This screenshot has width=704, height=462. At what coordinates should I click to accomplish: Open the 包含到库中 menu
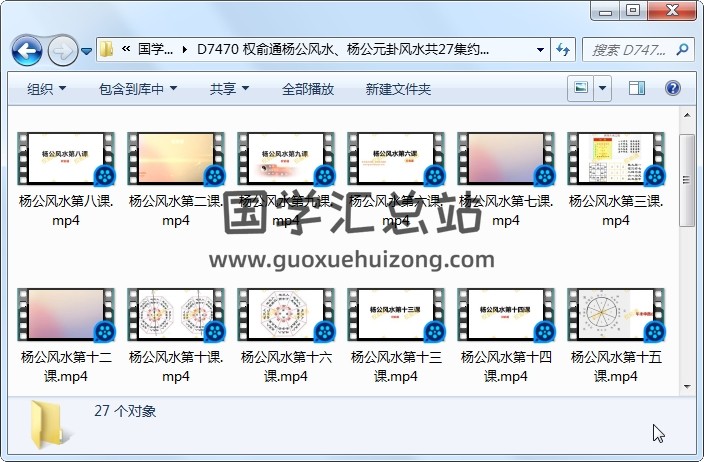point(138,89)
